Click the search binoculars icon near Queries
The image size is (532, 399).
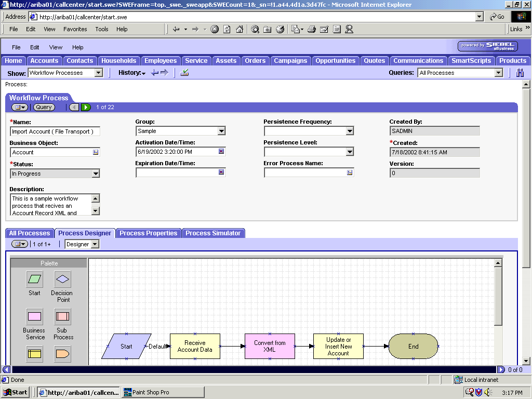tap(520, 73)
